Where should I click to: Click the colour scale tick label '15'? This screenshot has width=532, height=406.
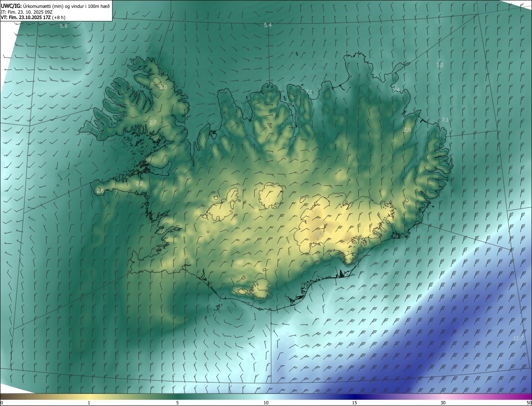[355, 403]
